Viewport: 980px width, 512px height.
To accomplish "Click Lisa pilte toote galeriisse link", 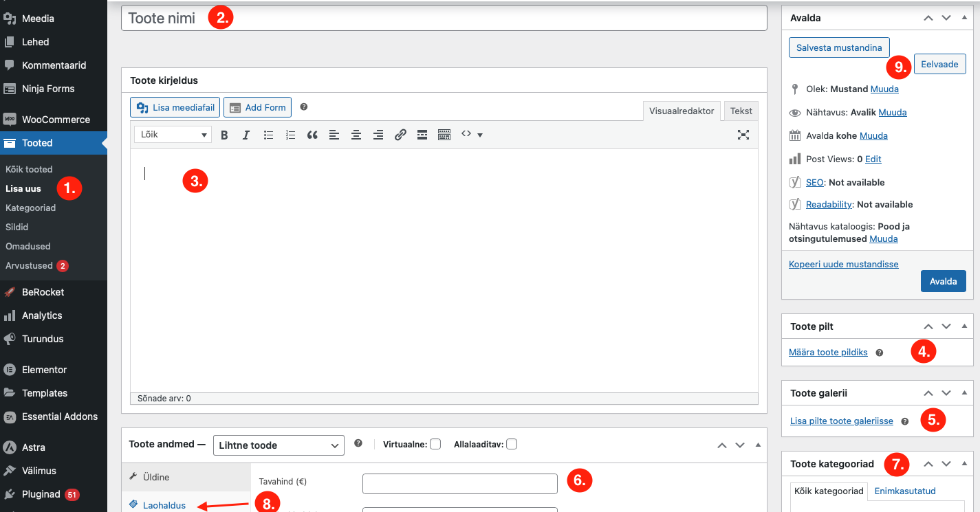I will [841, 421].
